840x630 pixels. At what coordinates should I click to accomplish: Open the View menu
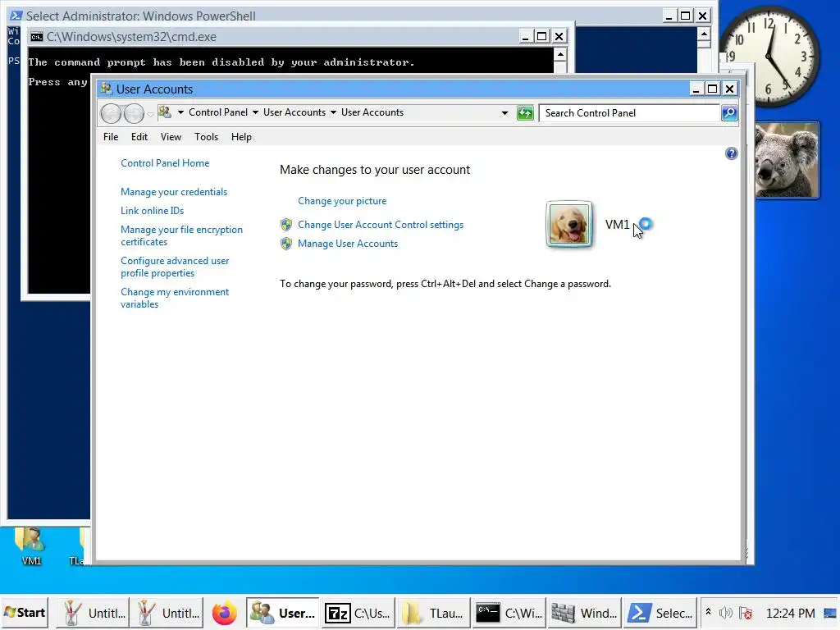[171, 137]
